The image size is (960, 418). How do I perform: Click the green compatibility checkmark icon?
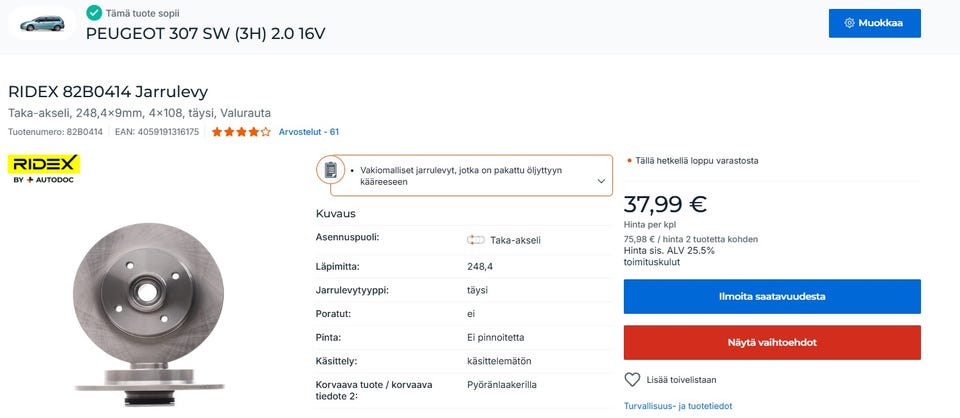coord(94,12)
